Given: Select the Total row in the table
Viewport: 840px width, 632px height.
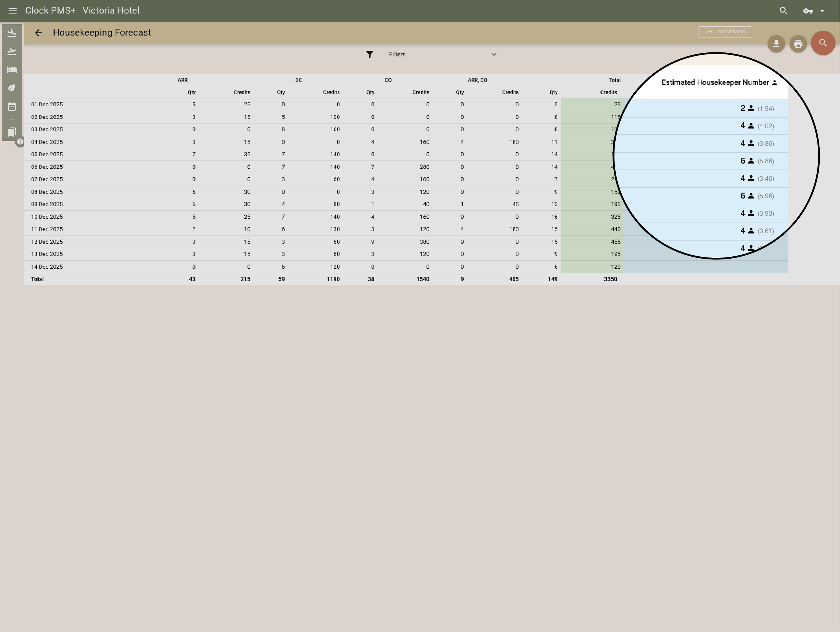Looking at the screenshot, I should [x=37, y=279].
